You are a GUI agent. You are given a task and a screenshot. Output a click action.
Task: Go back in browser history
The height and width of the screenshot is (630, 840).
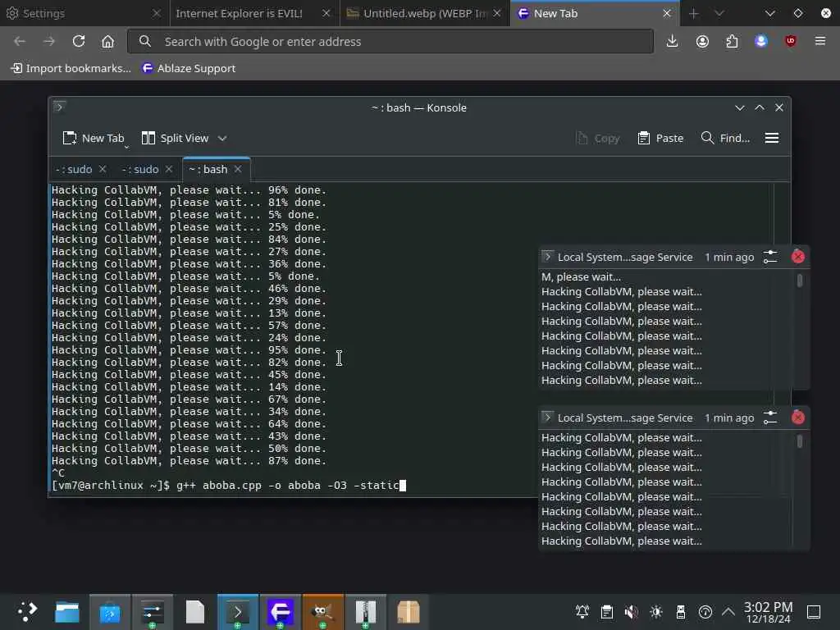point(20,41)
